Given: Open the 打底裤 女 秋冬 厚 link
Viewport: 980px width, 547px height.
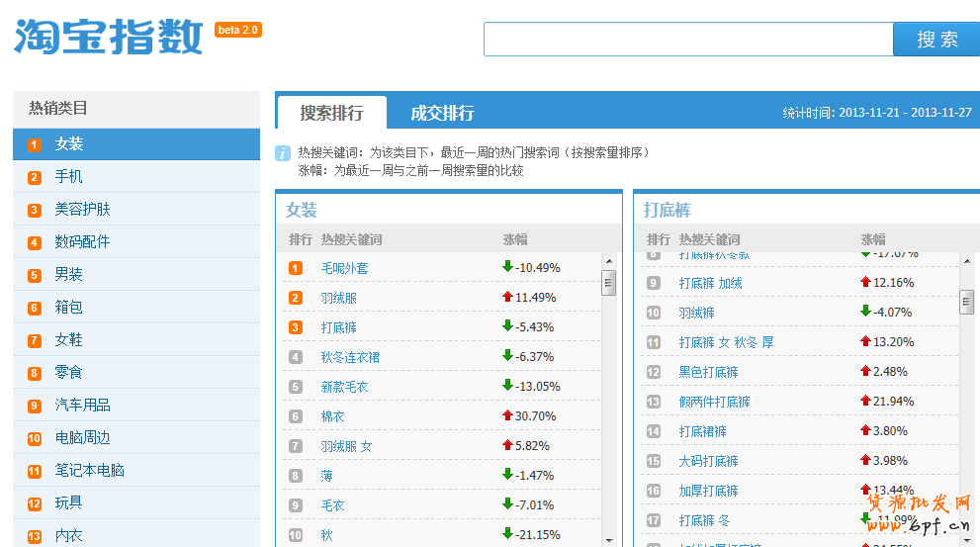Looking at the screenshot, I should click(726, 342).
